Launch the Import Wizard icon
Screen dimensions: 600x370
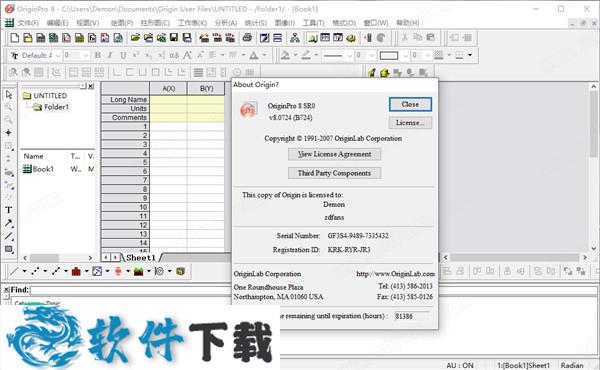204,37
